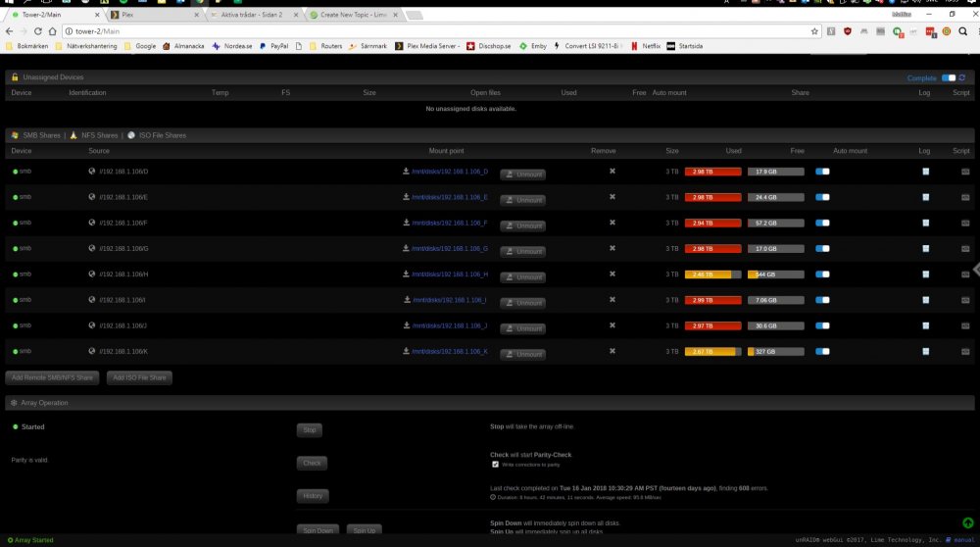Screen dimensions: 980x547
Task: Open the PayPal bookmark
Action: click(x=273, y=46)
